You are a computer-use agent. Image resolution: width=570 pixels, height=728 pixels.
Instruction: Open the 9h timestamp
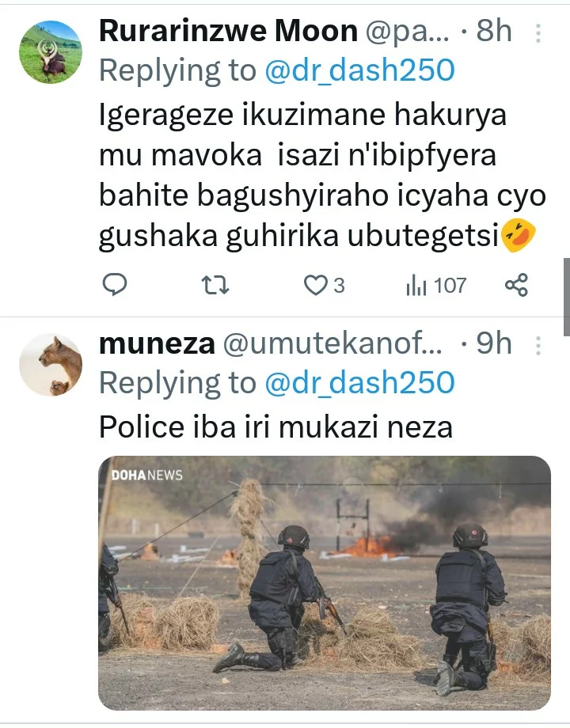494,343
